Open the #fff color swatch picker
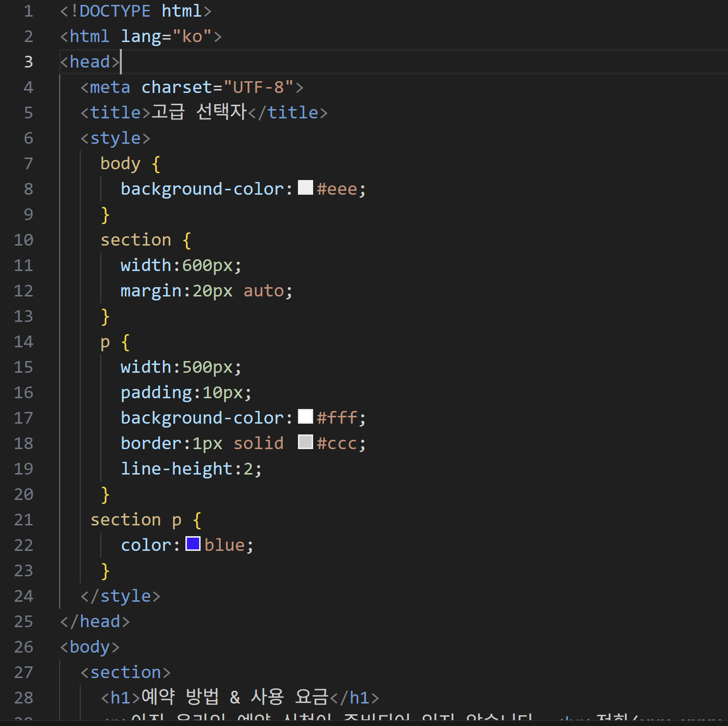Screen dimensions: 728x726 tap(305, 416)
